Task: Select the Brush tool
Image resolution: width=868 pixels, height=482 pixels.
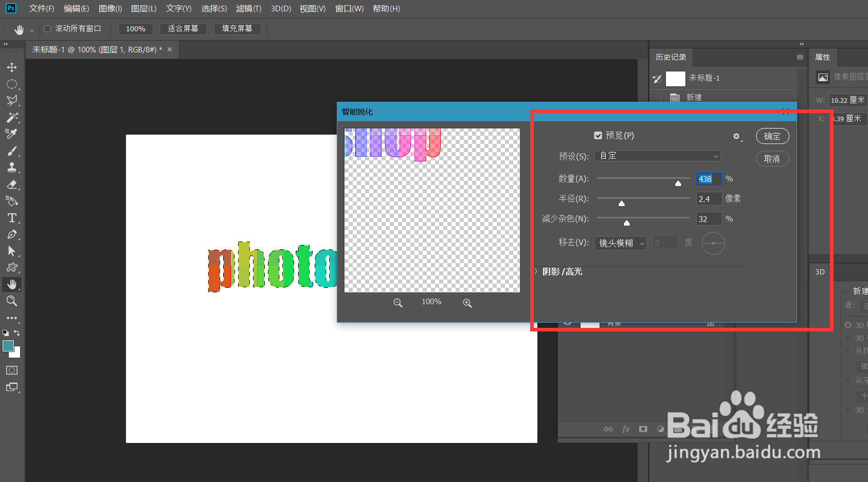Action: (12, 151)
